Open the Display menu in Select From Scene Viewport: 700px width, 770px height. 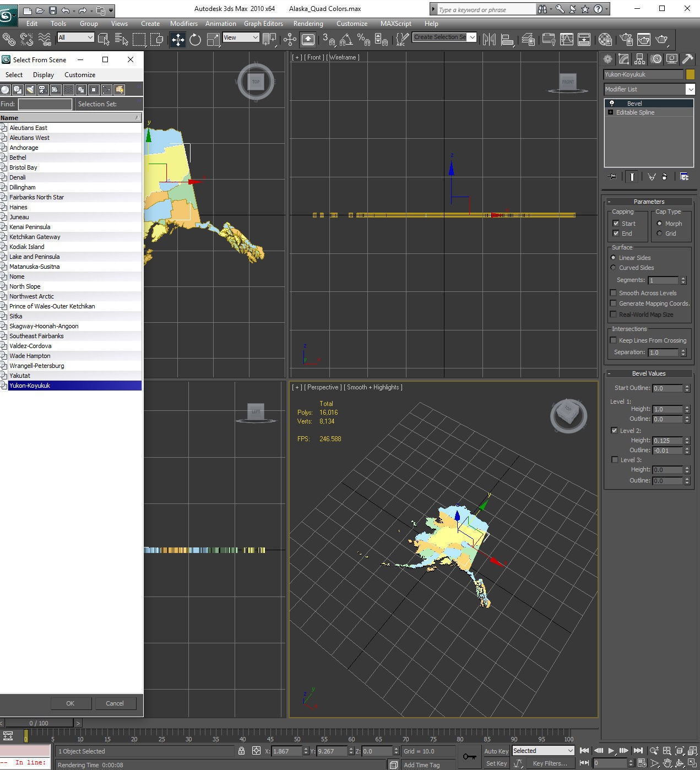44,75
